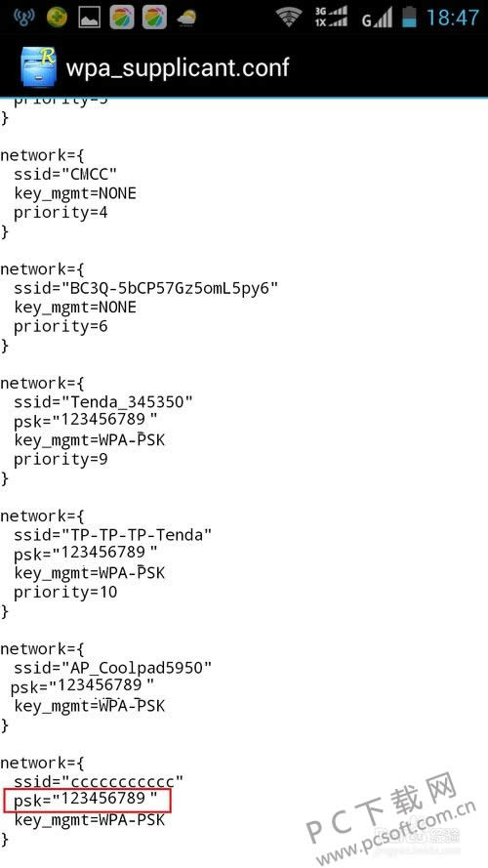
Task: Tap the ssid="Tenda_345350" line
Action: (x=103, y=402)
